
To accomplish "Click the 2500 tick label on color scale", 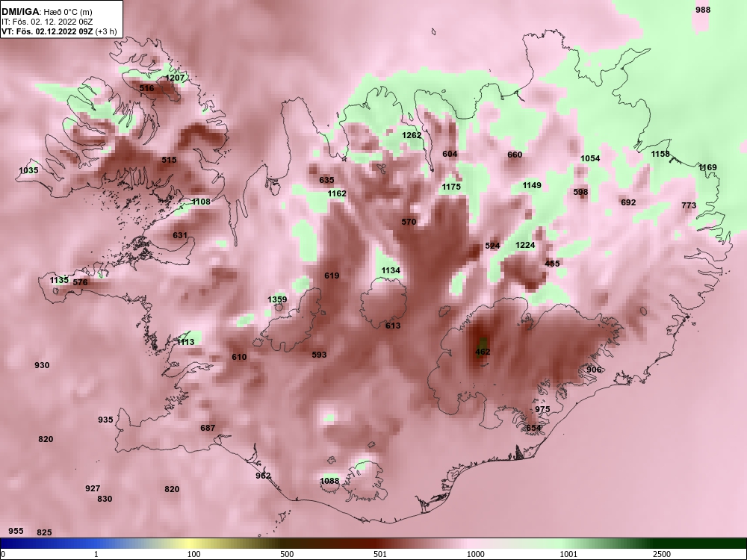I will click(x=662, y=554).
